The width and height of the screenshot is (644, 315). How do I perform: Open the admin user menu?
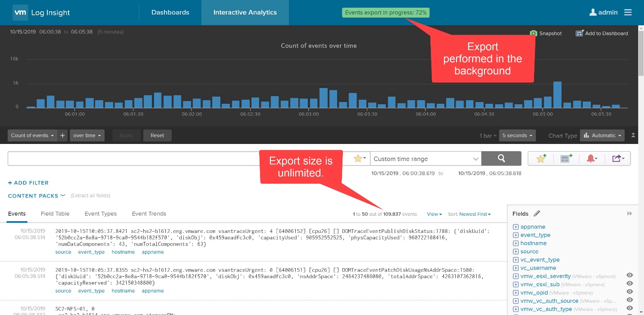603,13
